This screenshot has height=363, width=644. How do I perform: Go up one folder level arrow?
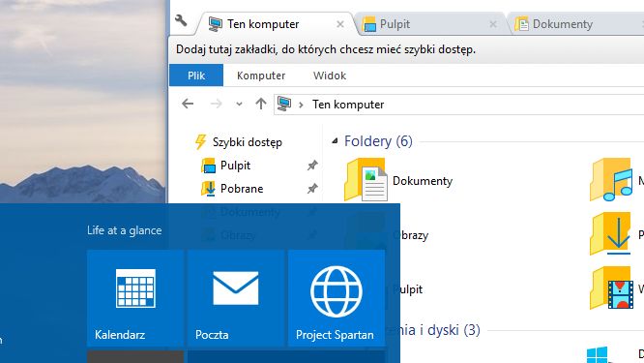[x=260, y=104]
